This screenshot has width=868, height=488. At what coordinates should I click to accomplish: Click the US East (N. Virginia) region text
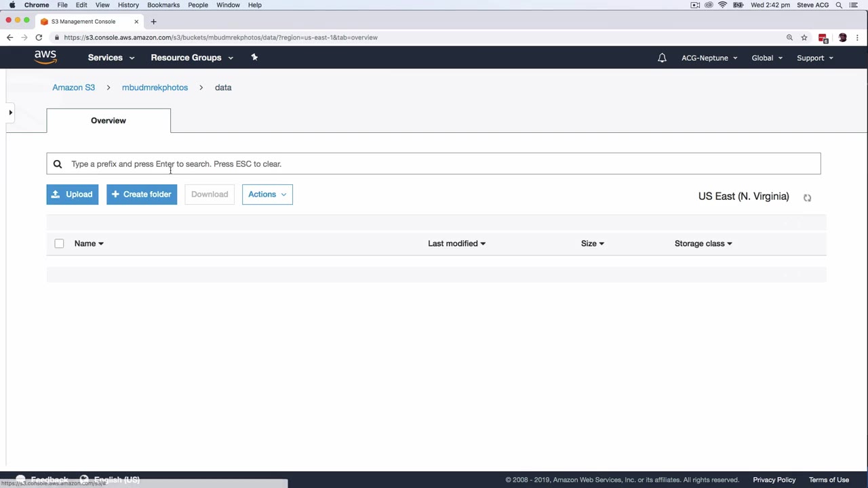(744, 197)
